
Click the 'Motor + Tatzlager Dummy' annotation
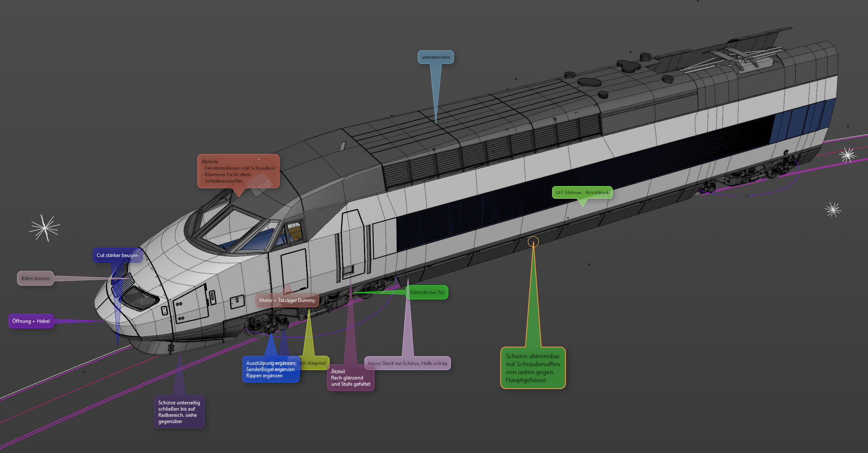287,300
